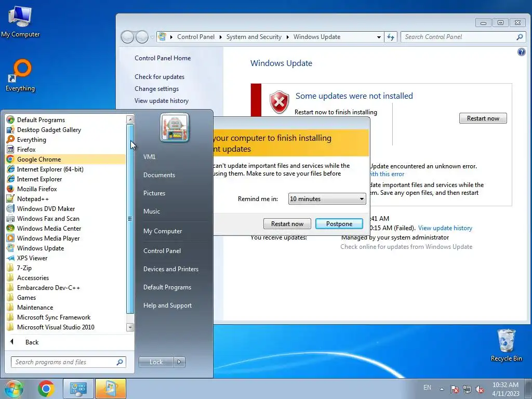This screenshot has height=399, width=532.
Task: Click refresh button beside address bar
Action: point(391,37)
